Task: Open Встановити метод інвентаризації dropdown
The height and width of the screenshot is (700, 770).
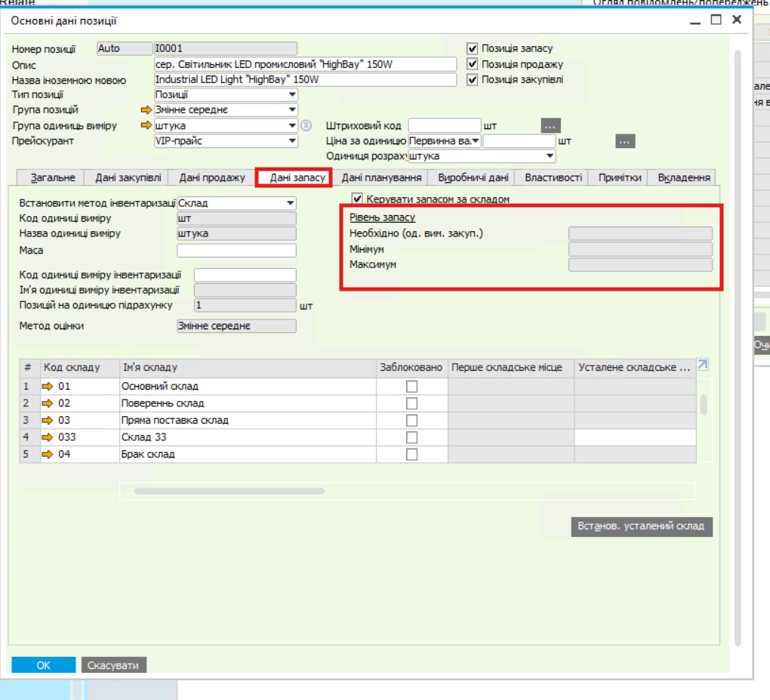Action: pos(291,203)
